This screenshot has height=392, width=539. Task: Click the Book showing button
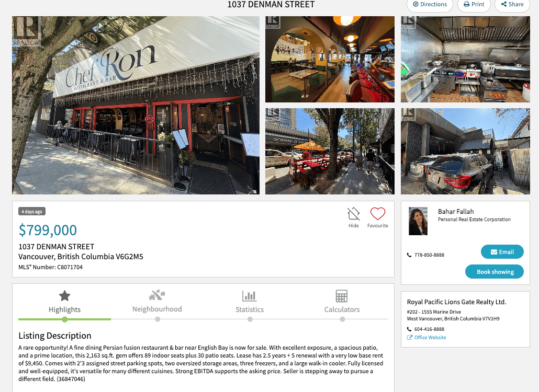click(495, 271)
